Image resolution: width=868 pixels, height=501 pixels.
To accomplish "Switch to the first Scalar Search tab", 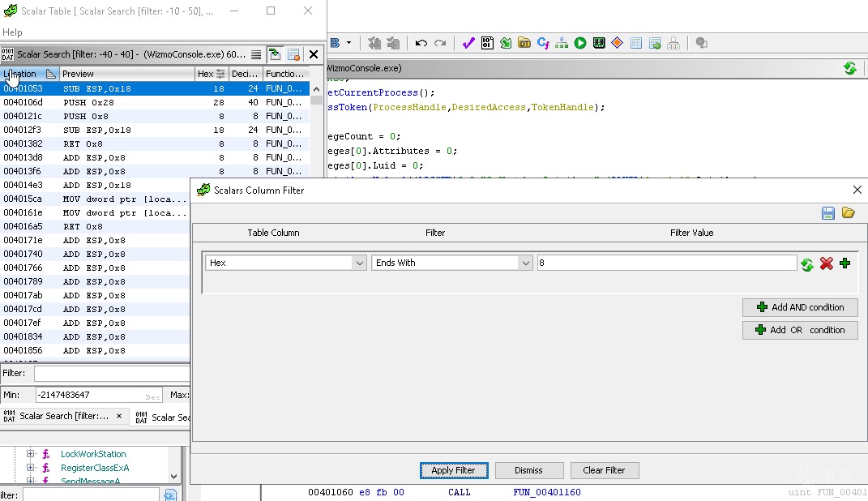I will [x=63, y=416].
